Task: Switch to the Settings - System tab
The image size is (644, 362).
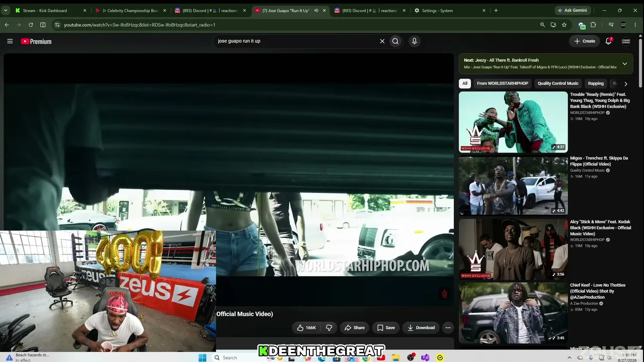Action: (449, 11)
